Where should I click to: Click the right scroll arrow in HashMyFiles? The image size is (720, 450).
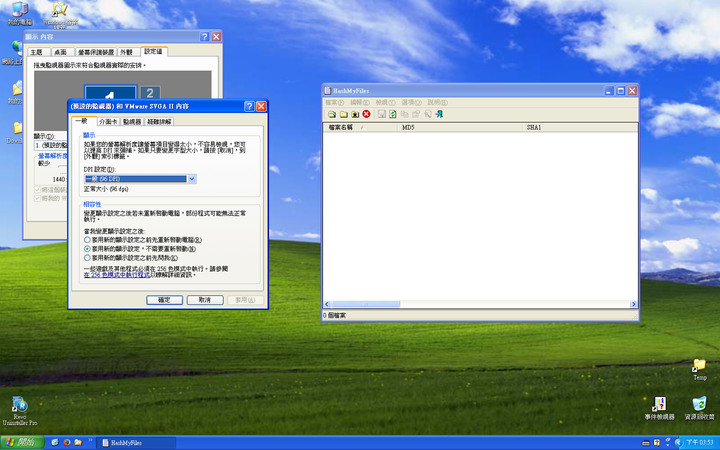pyautogui.click(x=634, y=304)
